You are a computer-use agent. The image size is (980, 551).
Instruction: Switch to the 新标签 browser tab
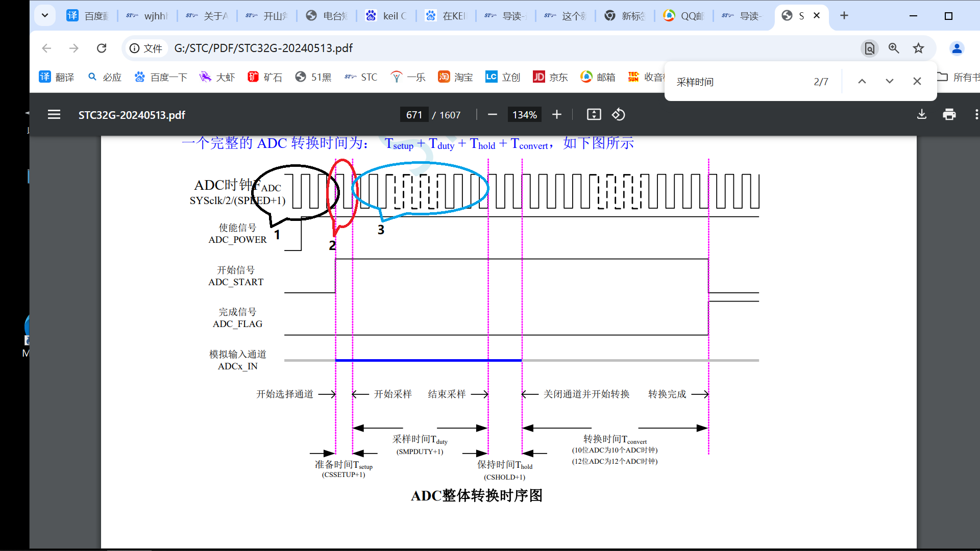click(x=625, y=16)
